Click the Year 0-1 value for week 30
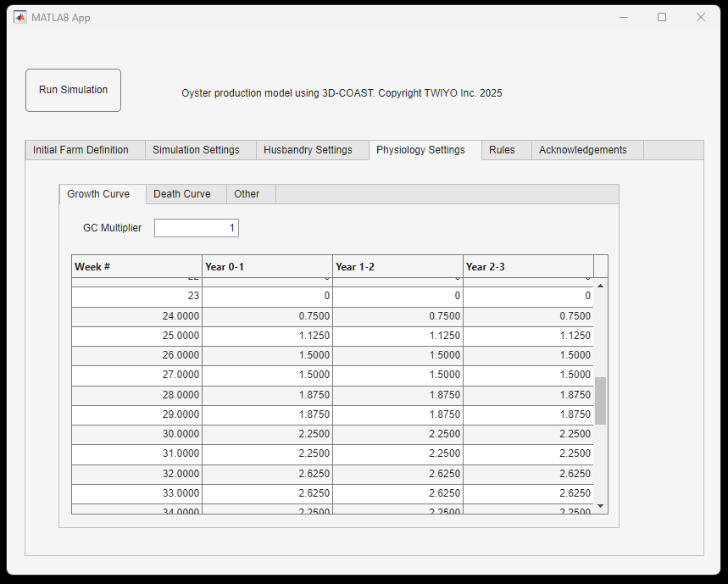 267,434
